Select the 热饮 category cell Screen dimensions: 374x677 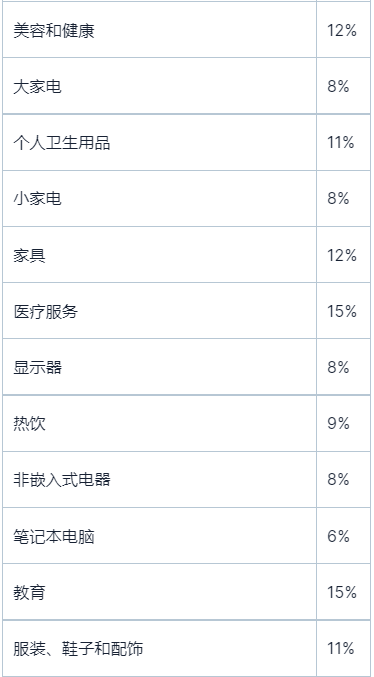coord(159,423)
